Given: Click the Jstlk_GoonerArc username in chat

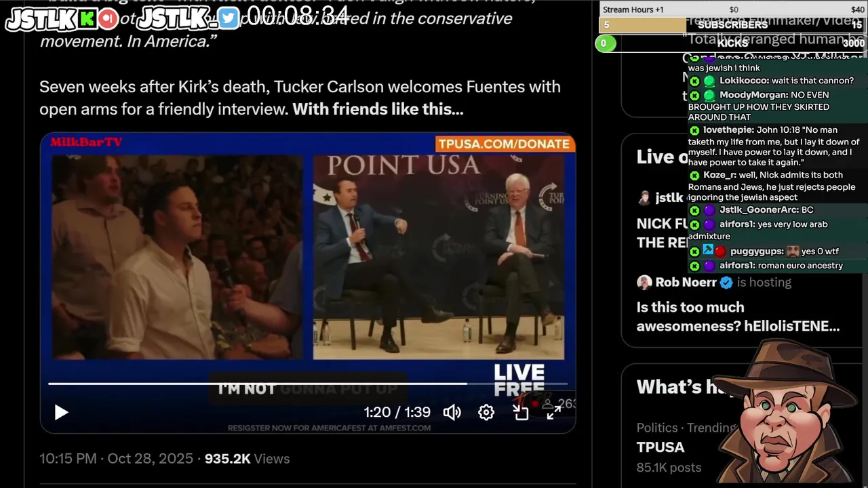Looking at the screenshot, I should (758, 210).
